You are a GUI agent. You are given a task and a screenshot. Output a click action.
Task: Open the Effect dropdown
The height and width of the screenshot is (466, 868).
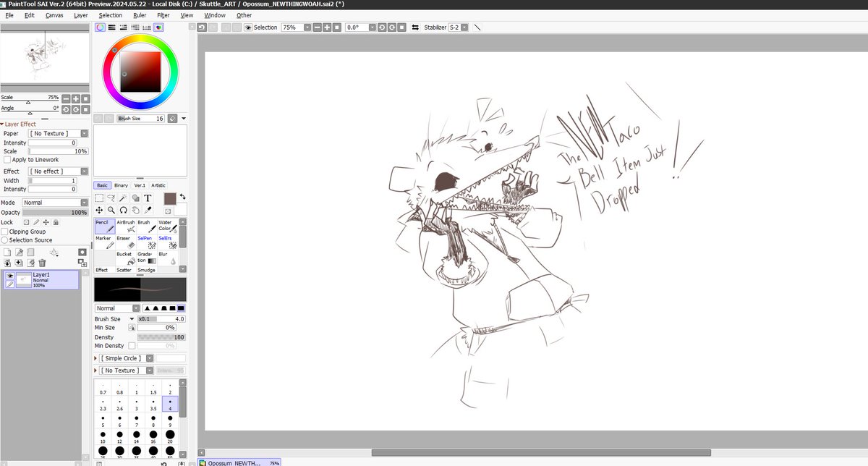[59, 171]
